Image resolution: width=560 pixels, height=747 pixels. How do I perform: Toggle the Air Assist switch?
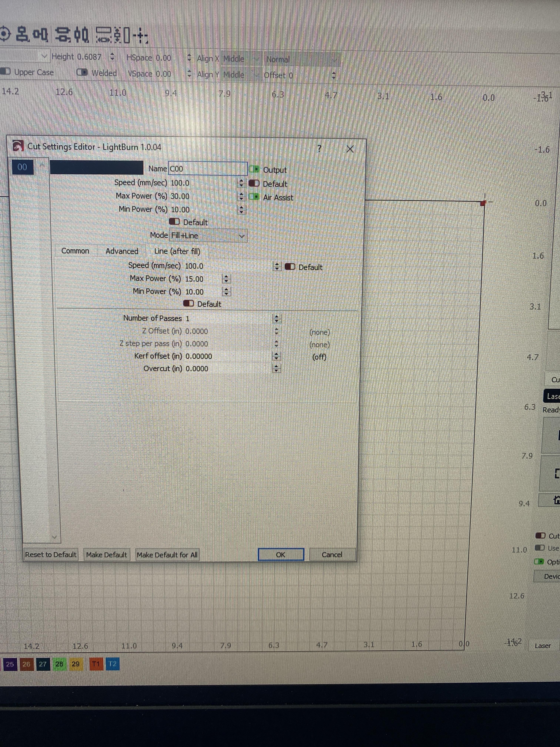(x=254, y=197)
